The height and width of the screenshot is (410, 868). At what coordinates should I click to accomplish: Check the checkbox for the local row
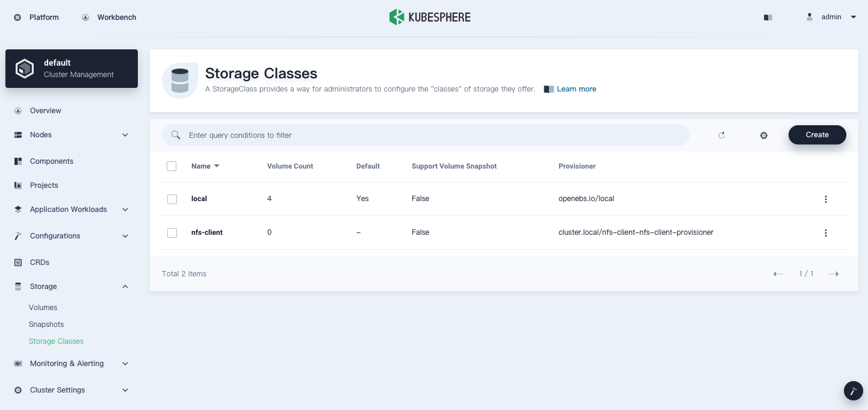pyautogui.click(x=172, y=199)
